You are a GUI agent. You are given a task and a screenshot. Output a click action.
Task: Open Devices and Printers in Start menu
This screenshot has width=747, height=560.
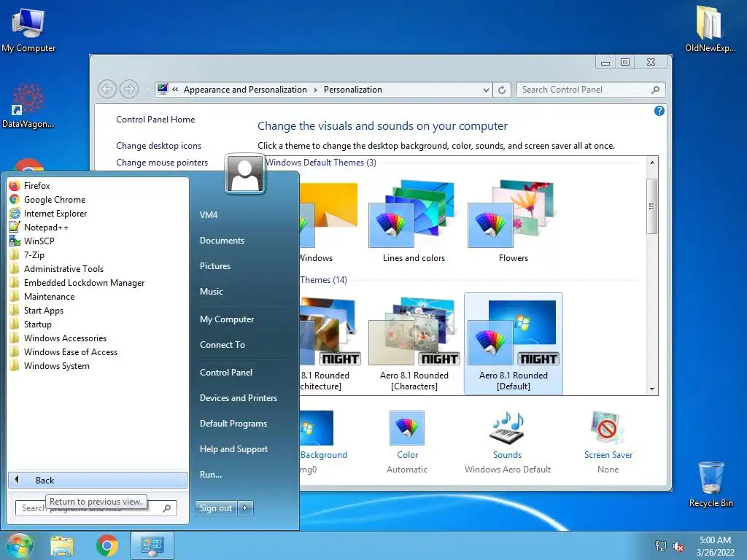point(239,397)
